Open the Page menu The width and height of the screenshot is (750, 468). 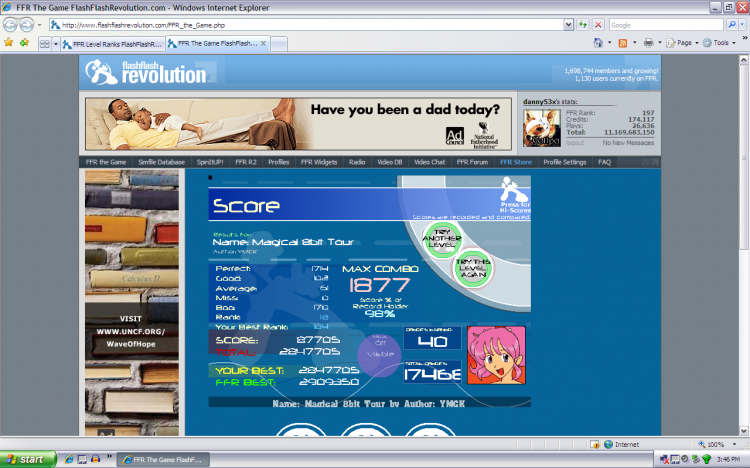tap(683, 43)
